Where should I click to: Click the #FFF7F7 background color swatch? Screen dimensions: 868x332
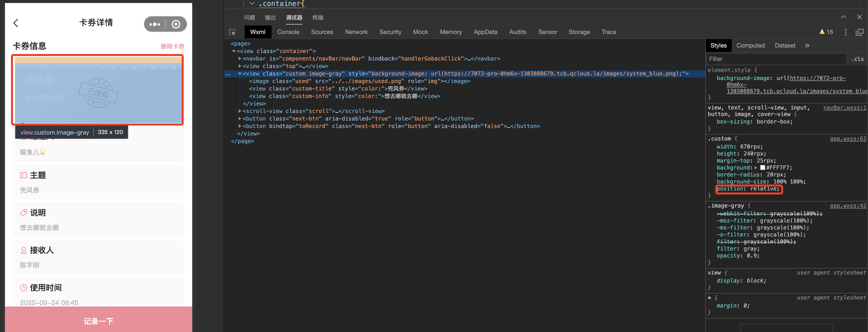pyautogui.click(x=762, y=168)
